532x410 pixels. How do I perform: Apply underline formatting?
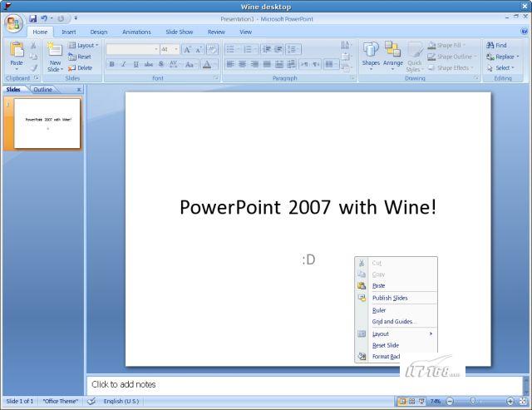click(135, 64)
